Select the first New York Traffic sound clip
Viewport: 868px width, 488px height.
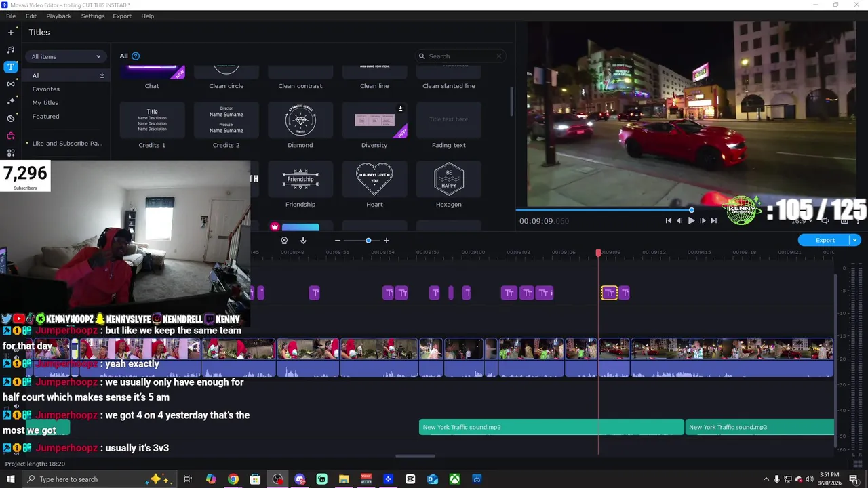click(x=551, y=427)
